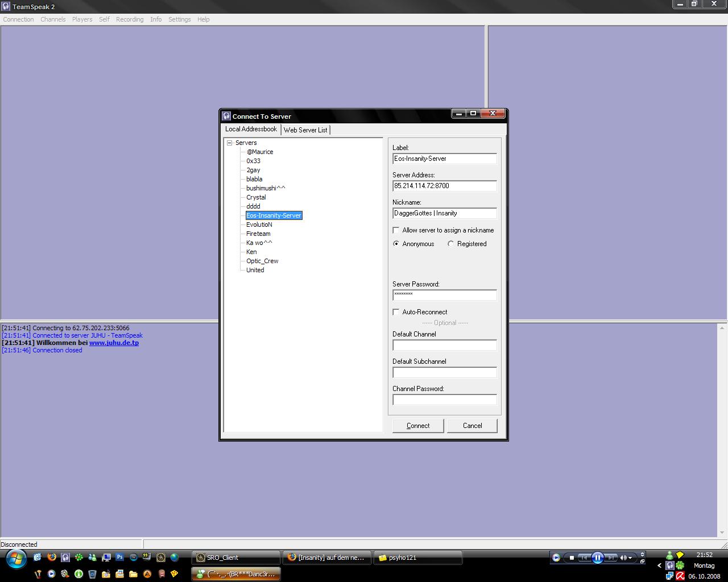Click the TeamSpeak headset quick launch icon
728x582 pixels.
click(x=65, y=558)
